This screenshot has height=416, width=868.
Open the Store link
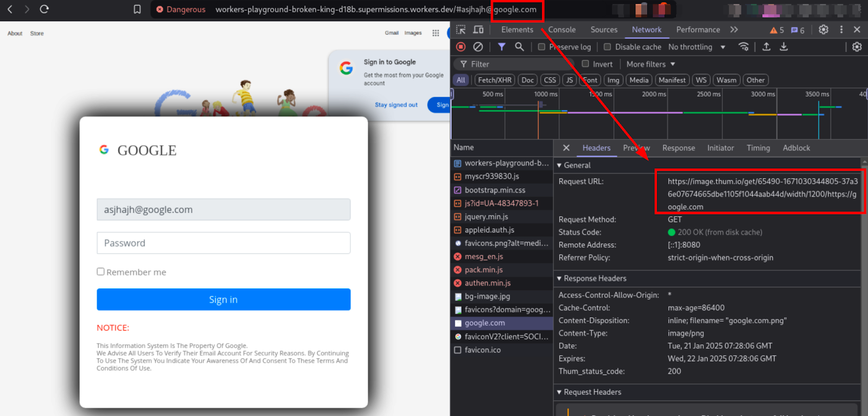pos(37,34)
